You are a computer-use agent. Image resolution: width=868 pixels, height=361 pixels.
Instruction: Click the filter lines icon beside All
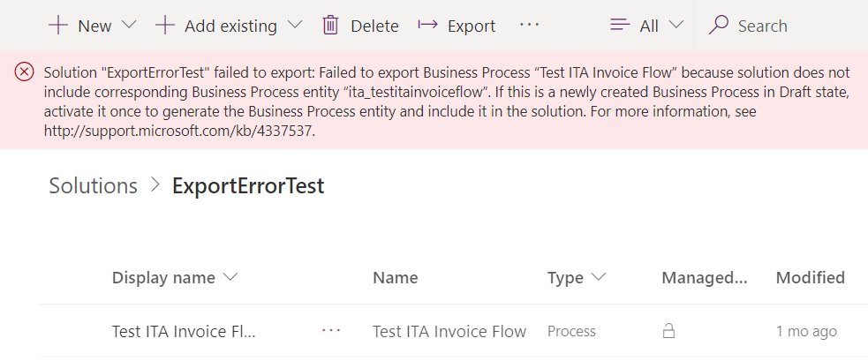coord(620,25)
